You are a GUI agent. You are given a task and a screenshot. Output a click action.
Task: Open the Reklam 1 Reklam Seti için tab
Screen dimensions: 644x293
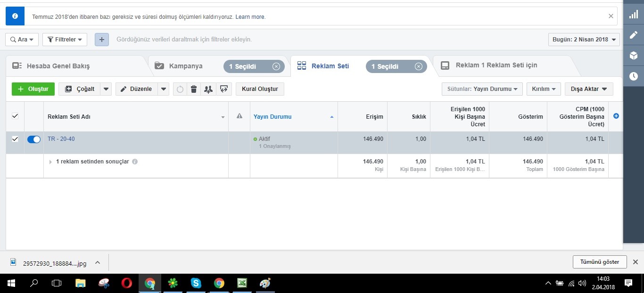tap(496, 65)
